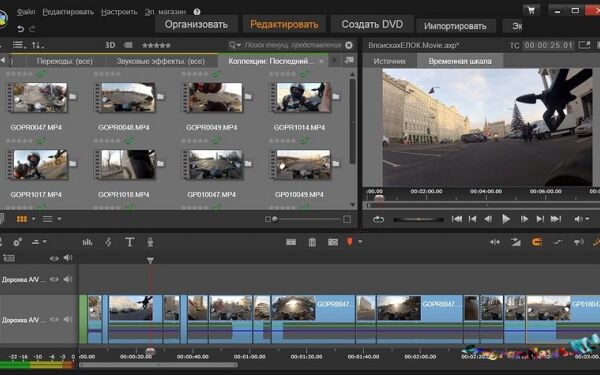Toggle trim mode on timeline toolbar
Screen dimensions: 600x375
pyautogui.click(x=495, y=242)
